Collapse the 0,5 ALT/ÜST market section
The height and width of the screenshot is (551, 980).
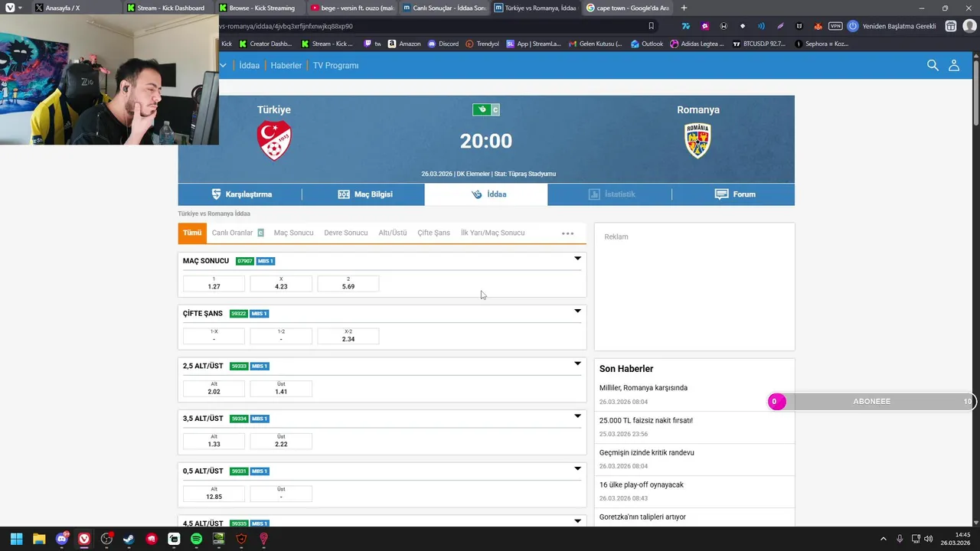coord(577,468)
